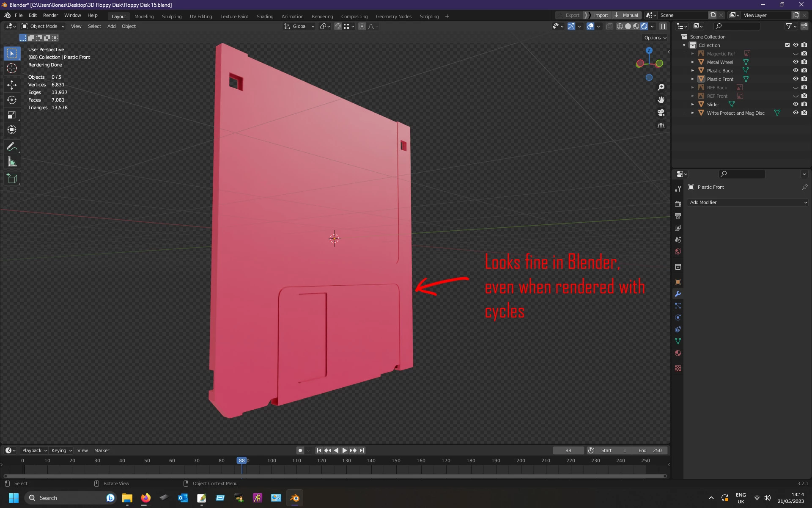The height and width of the screenshot is (508, 812).
Task: Activate the Annotate pencil tool
Action: point(12,147)
